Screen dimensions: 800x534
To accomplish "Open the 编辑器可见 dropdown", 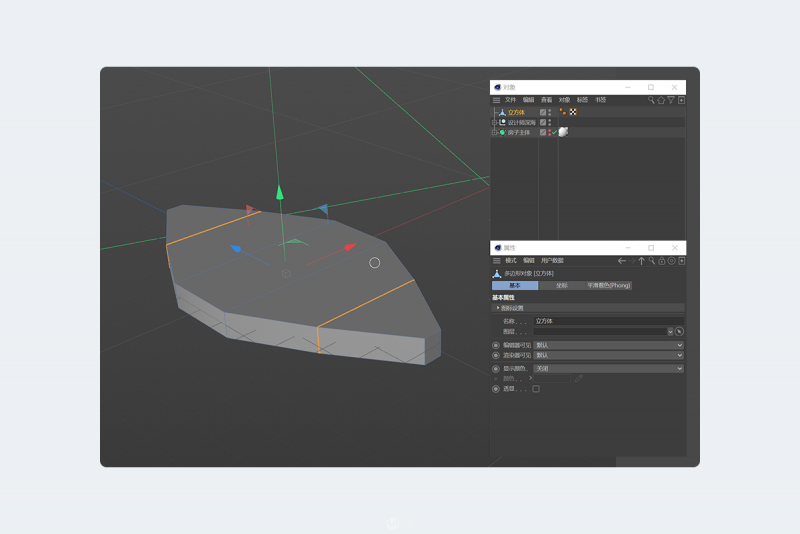I will pos(608,345).
